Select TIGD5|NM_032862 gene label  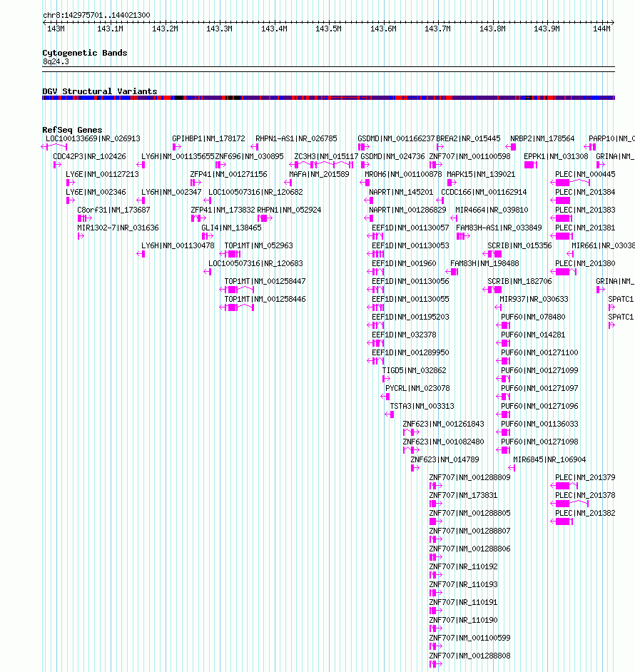coord(415,370)
